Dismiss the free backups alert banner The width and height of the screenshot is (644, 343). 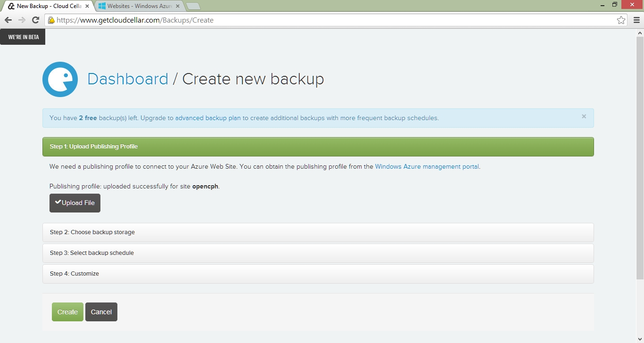pyautogui.click(x=584, y=116)
